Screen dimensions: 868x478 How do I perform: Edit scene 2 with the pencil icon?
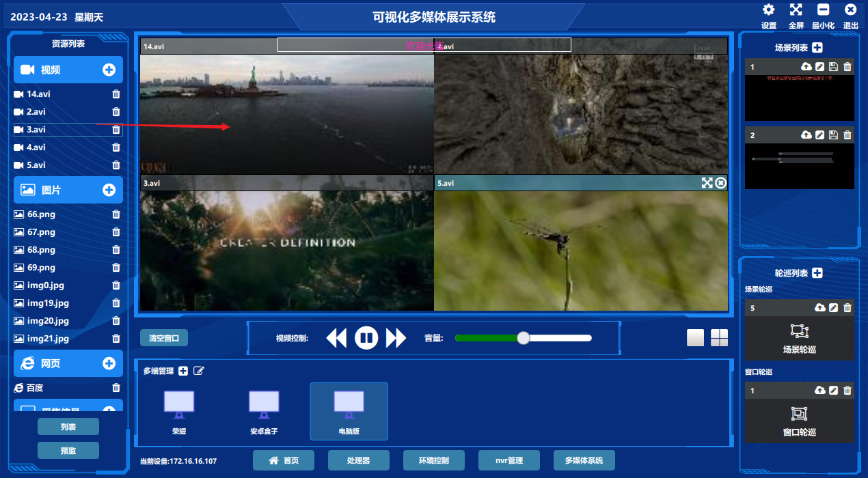coord(820,135)
